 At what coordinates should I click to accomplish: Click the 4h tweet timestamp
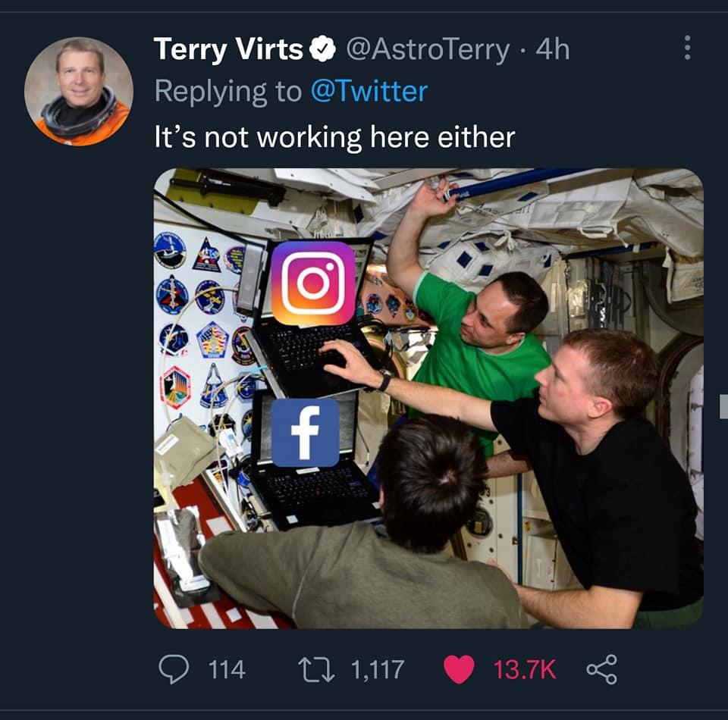552,50
